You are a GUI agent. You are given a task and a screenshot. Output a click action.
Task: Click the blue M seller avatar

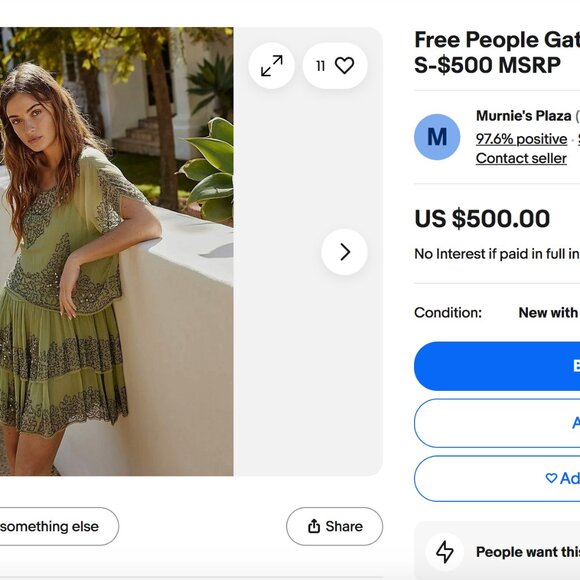437,137
